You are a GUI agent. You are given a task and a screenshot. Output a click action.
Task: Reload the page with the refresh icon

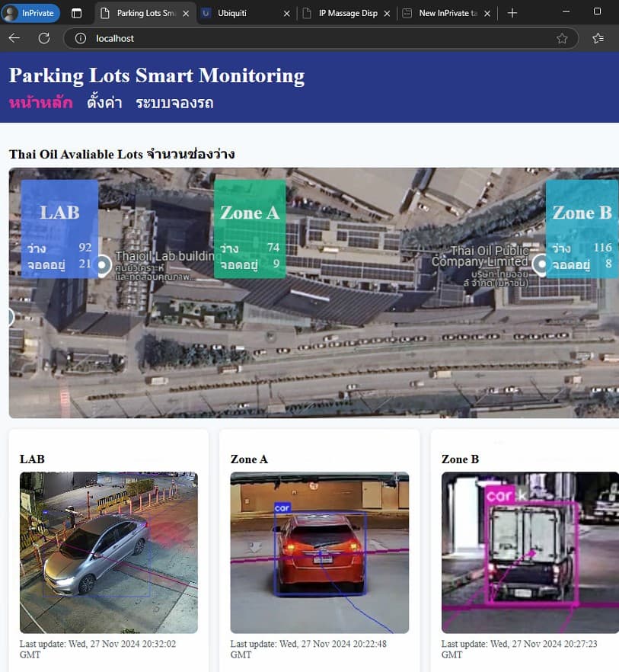[x=44, y=38]
